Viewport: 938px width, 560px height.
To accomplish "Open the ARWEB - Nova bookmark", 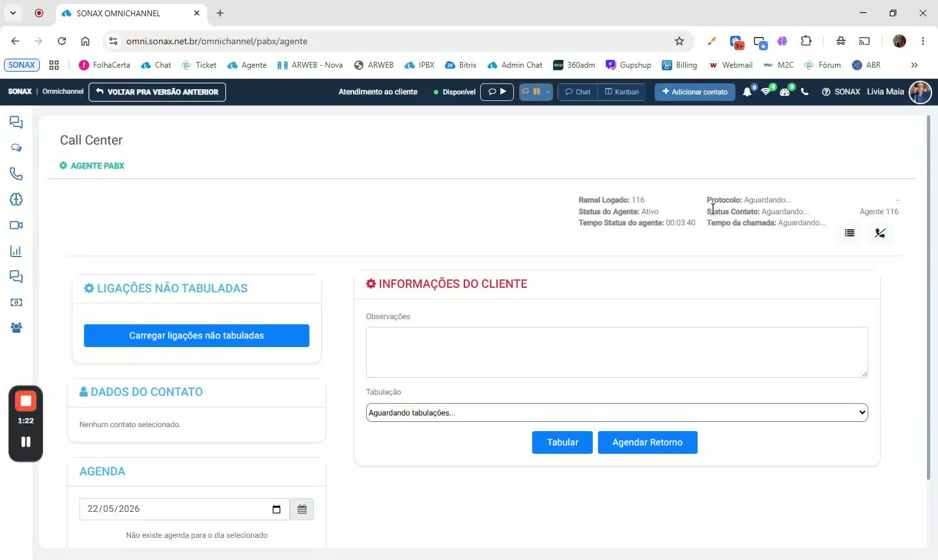I will point(310,65).
